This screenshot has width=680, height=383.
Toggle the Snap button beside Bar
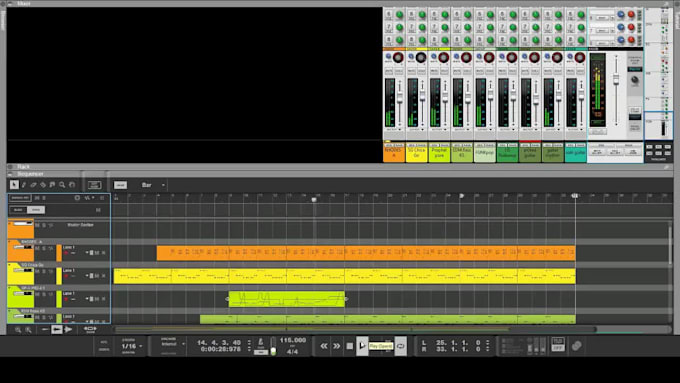(120, 185)
